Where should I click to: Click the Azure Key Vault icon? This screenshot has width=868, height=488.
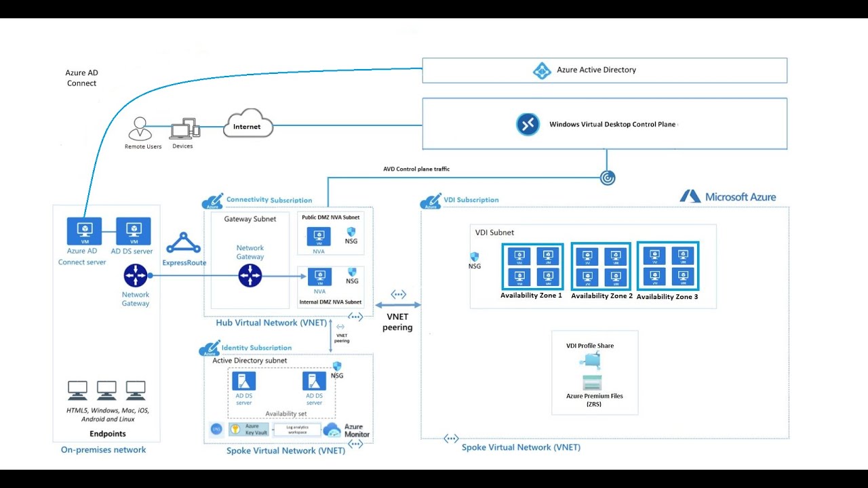(x=235, y=429)
